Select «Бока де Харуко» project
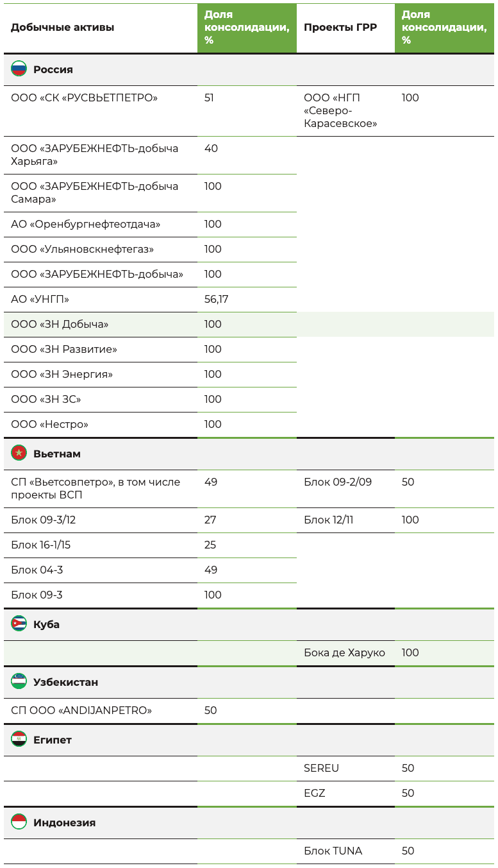498x868 pixels. click(x=344, y=653)
